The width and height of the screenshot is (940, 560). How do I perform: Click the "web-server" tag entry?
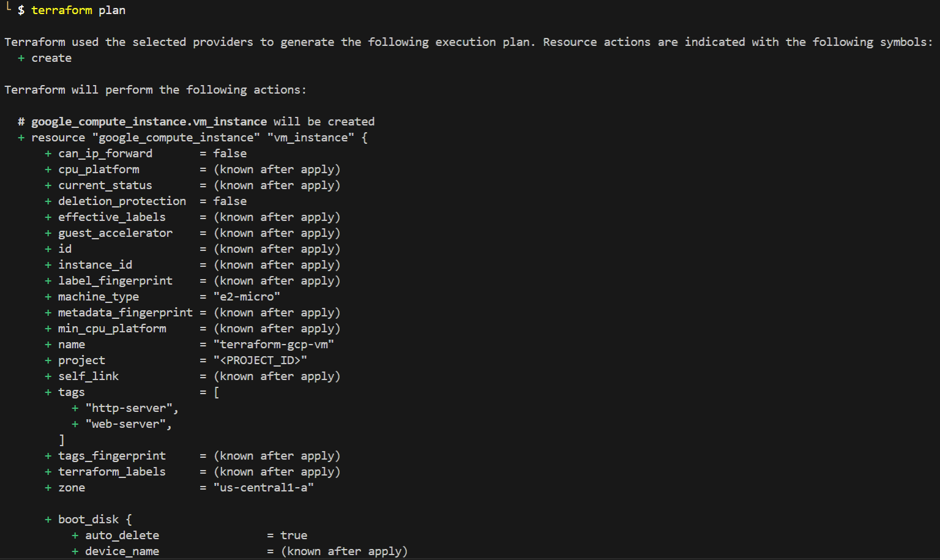pos(128,424)
